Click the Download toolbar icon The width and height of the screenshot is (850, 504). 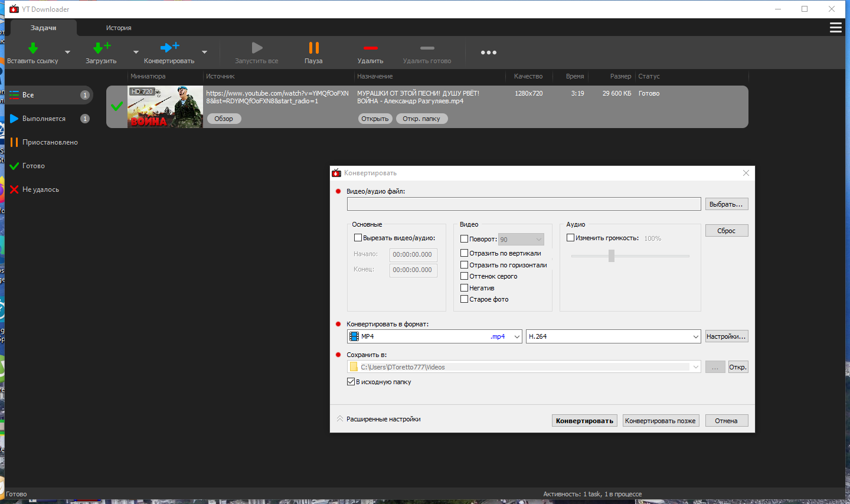pyautogui.click(x=102, y=48)
